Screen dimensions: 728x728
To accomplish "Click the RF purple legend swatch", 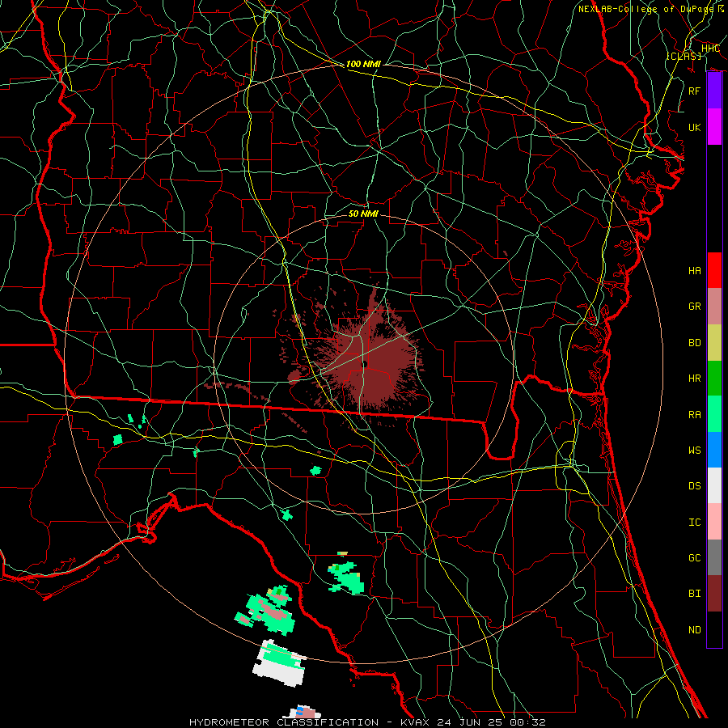I will click(x=714, y=91).
